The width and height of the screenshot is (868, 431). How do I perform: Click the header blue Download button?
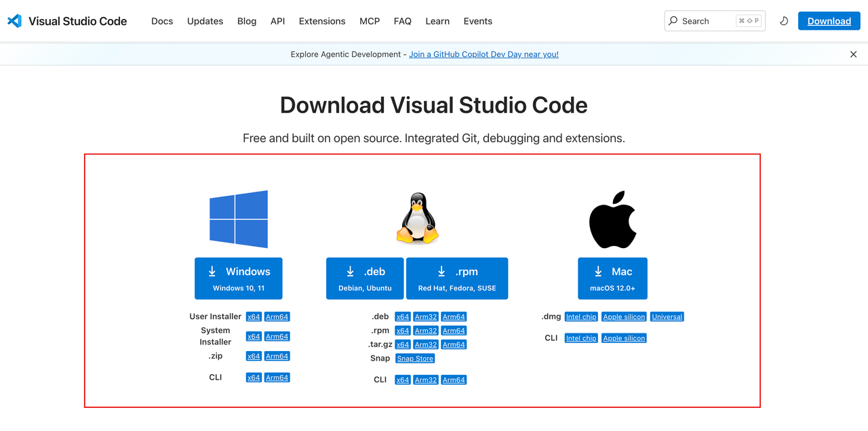[829, 21]
